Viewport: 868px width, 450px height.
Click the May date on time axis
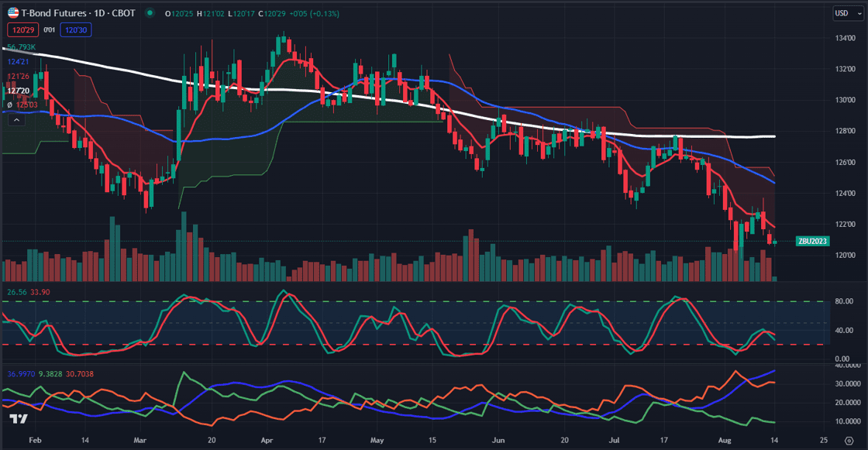coord(377,441)
